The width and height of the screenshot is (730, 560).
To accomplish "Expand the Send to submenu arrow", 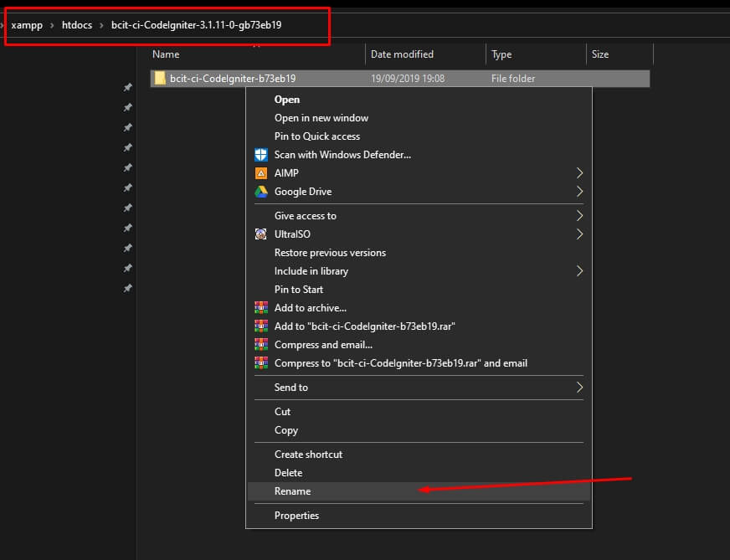I will coord(579,388).
